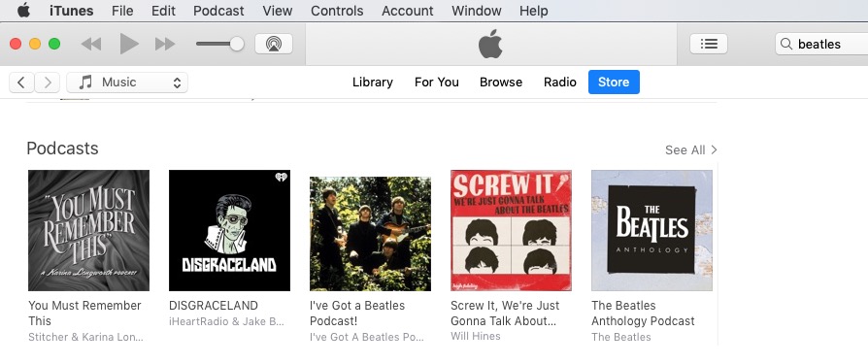Viewport: 868px width, 364px height.
Task: Click the DISGRACELAND title link
Action: coord(214,306)
